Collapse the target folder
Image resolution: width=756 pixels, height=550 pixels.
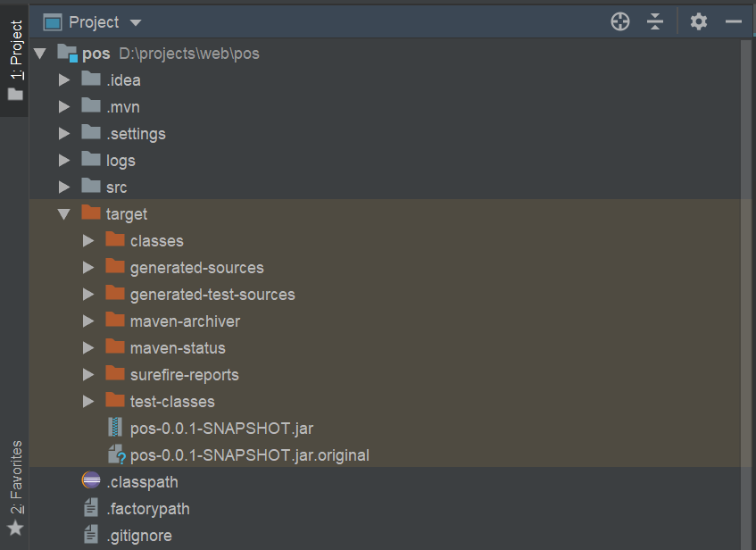click(63, 213)
